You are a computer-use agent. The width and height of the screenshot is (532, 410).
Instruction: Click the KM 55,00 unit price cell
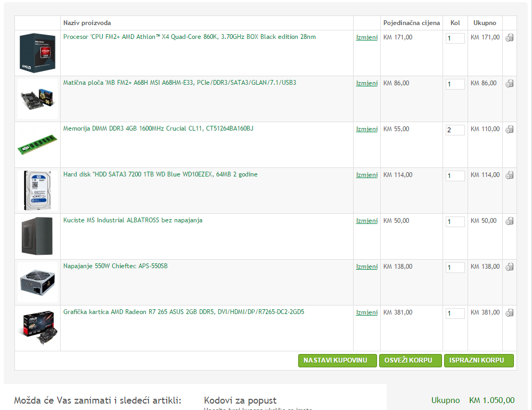click(x=396, y=129)
